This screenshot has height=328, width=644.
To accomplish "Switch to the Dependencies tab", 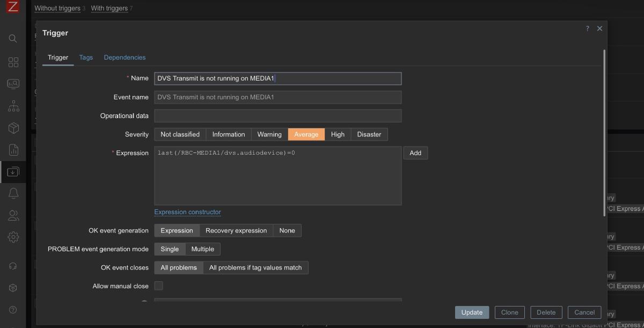I will tap(125, 57).
